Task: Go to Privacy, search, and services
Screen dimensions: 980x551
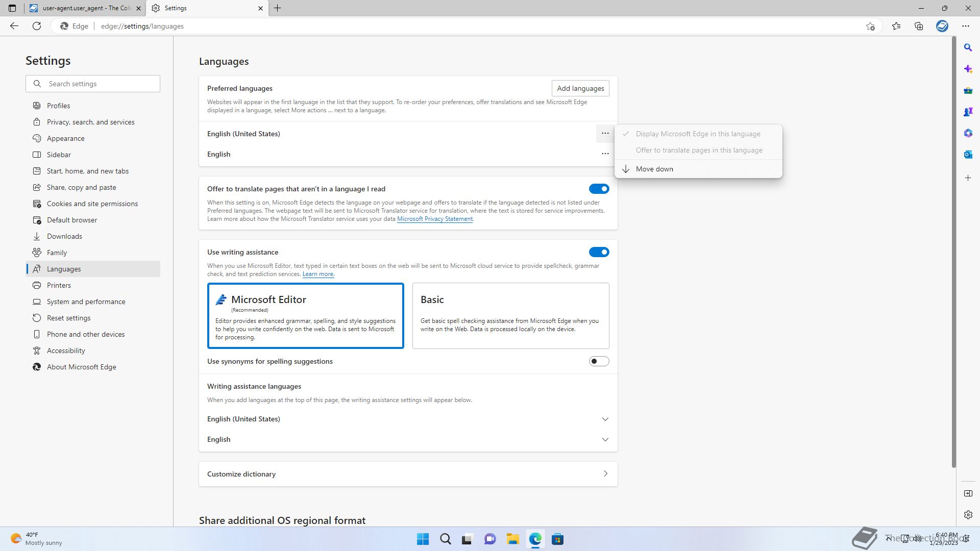Action: pyautogui.click(x=93, y=122)
